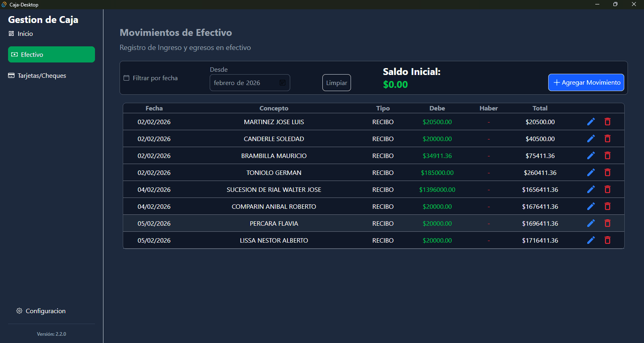Delete the COMPARIN ANIBAL ROBERTO row

click(x=607, y=206)
